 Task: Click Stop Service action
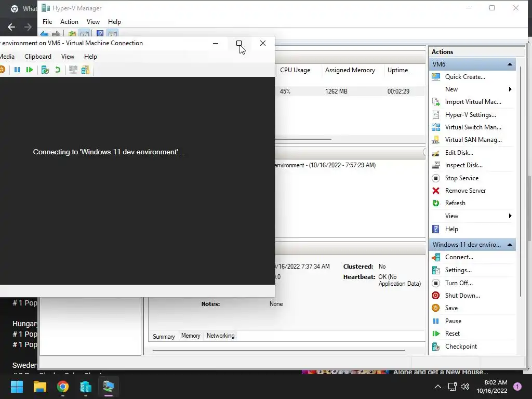pos(461,178)
